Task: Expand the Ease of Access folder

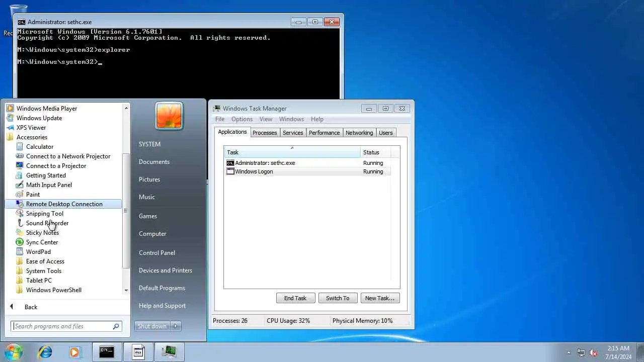Action: pos(45,261)
